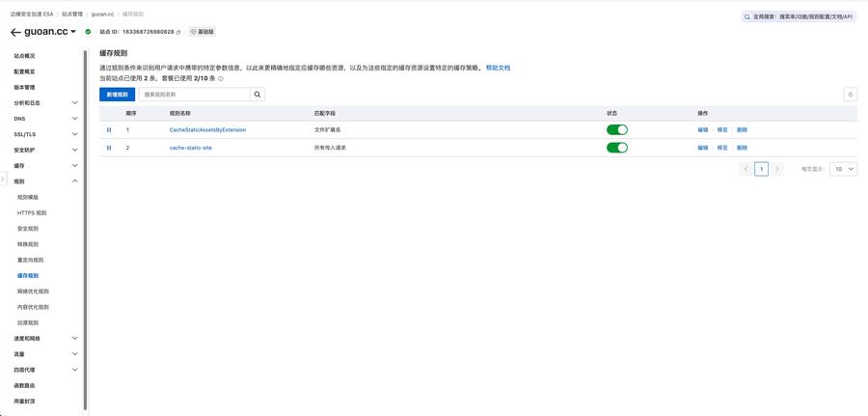The image size is (868, 416).
Task: Grab the drag handle of CacheStaticAssetsByExtension row
Action: (108, 129)
